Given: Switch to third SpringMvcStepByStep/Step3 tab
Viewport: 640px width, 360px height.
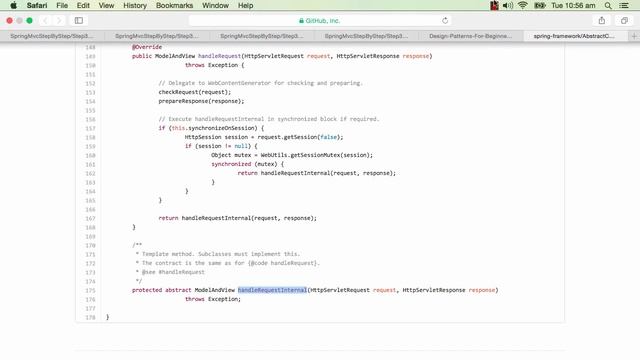Looking at the screenshot, I should point(262,36).
